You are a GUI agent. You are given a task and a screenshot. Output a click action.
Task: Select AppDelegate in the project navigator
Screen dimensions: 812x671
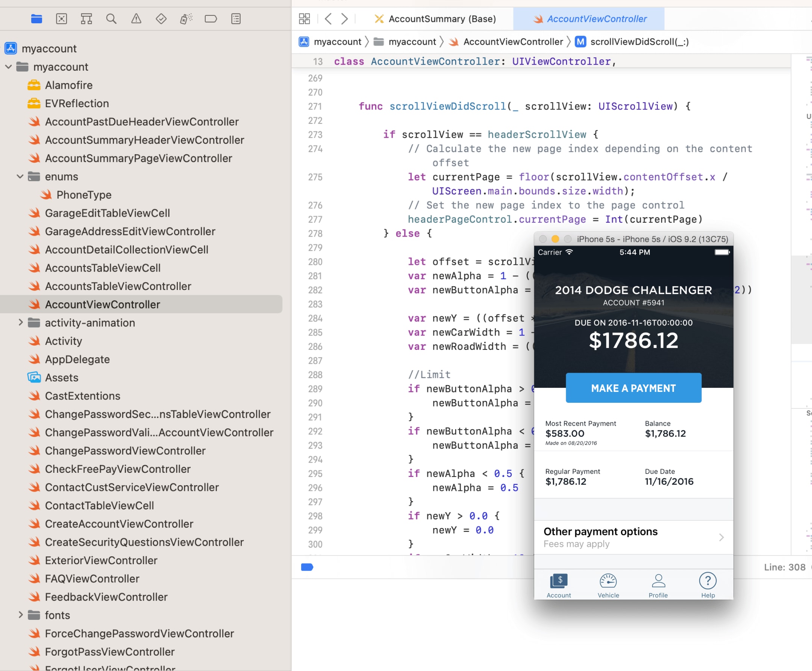pyautogui.click(x=77, y=359)
